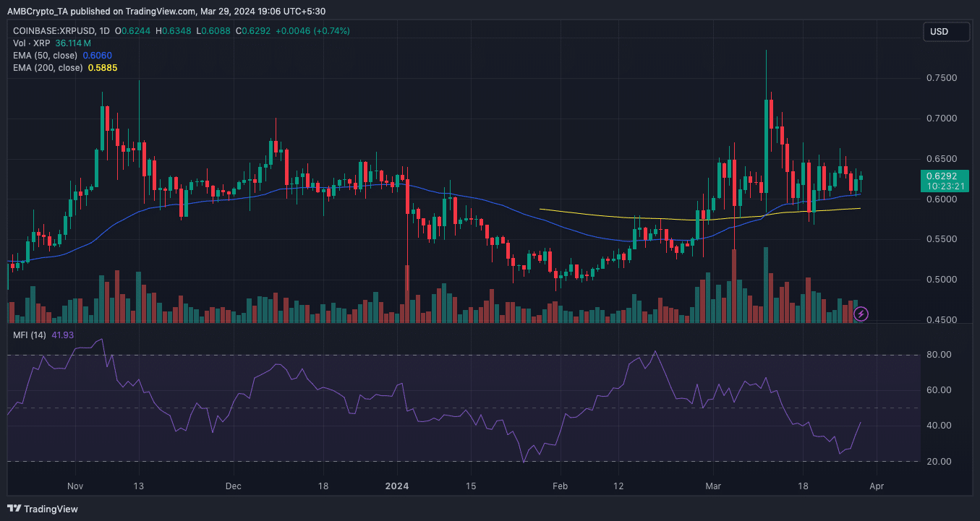Click the 0.7000 price axis label
The height and width of the screenshot is (521, 980).
point(942,119)
